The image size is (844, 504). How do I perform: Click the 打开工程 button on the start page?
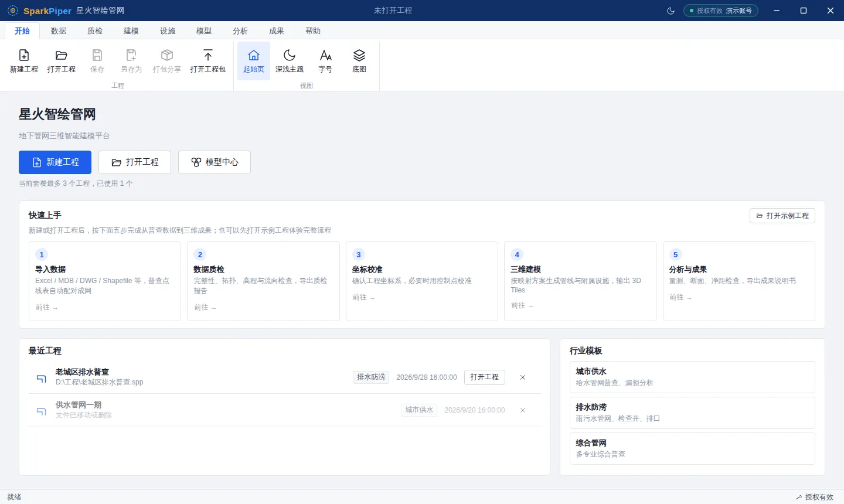tap(135, 162)
